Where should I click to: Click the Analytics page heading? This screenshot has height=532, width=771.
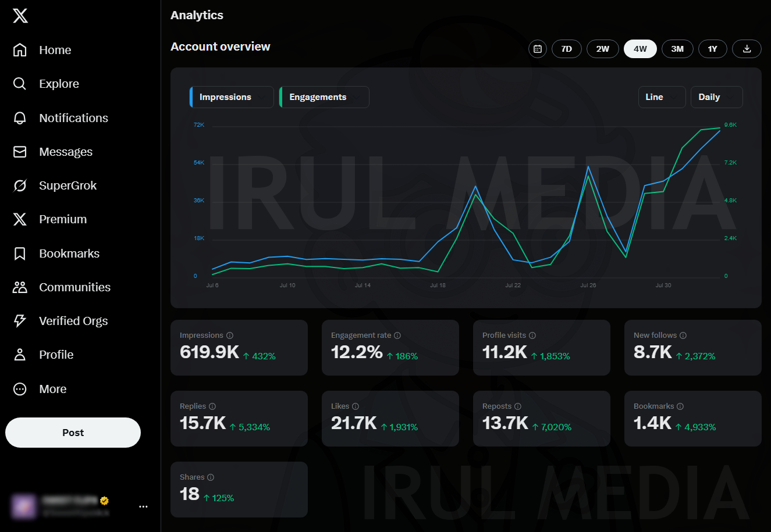(197, 16)
